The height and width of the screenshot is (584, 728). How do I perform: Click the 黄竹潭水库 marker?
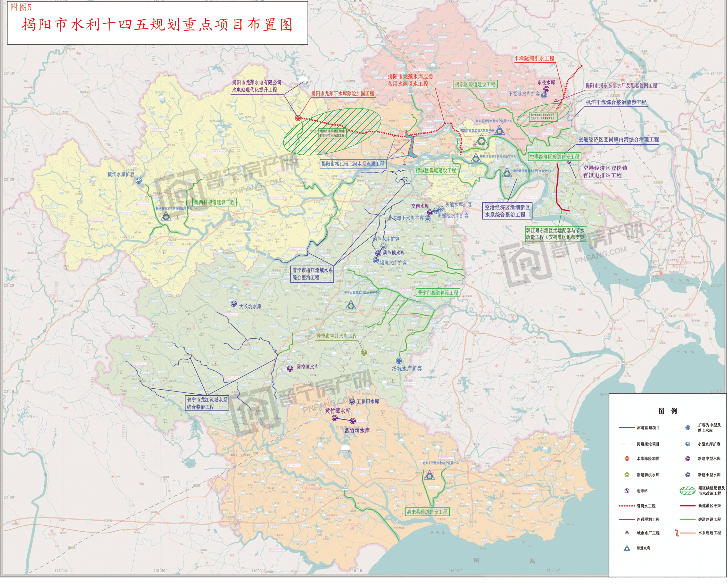coord(335,418)
